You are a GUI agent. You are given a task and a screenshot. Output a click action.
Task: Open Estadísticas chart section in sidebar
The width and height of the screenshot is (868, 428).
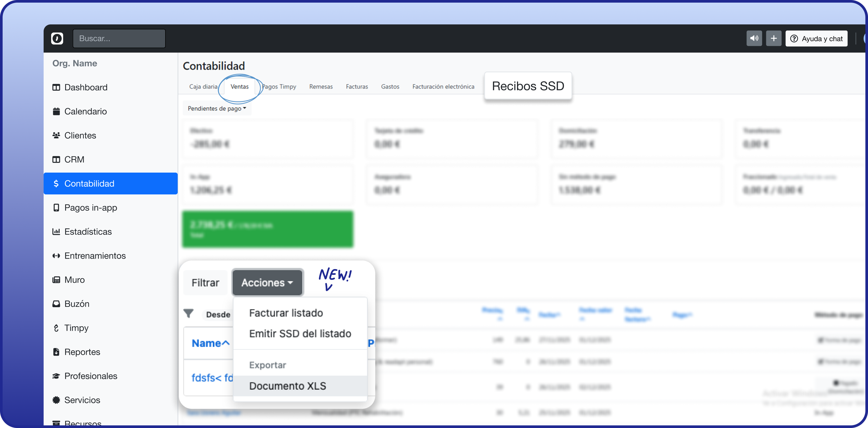(x=88, y=232)
